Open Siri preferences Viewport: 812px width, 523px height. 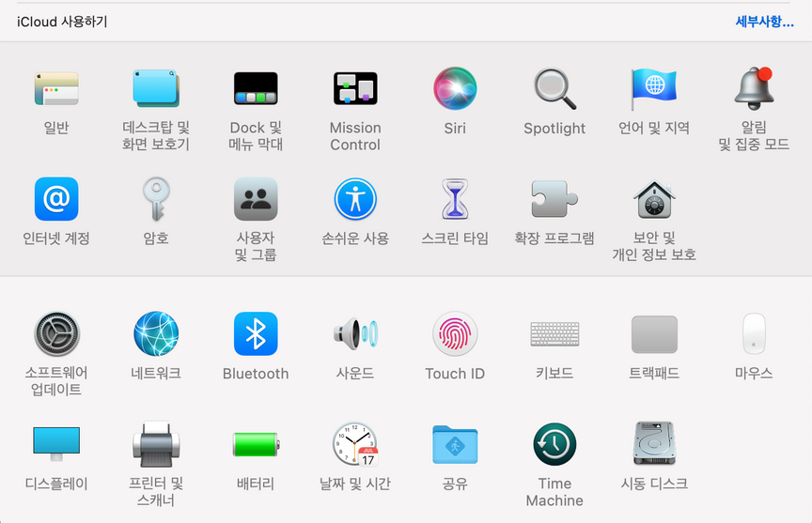click(x=455, y=88)
